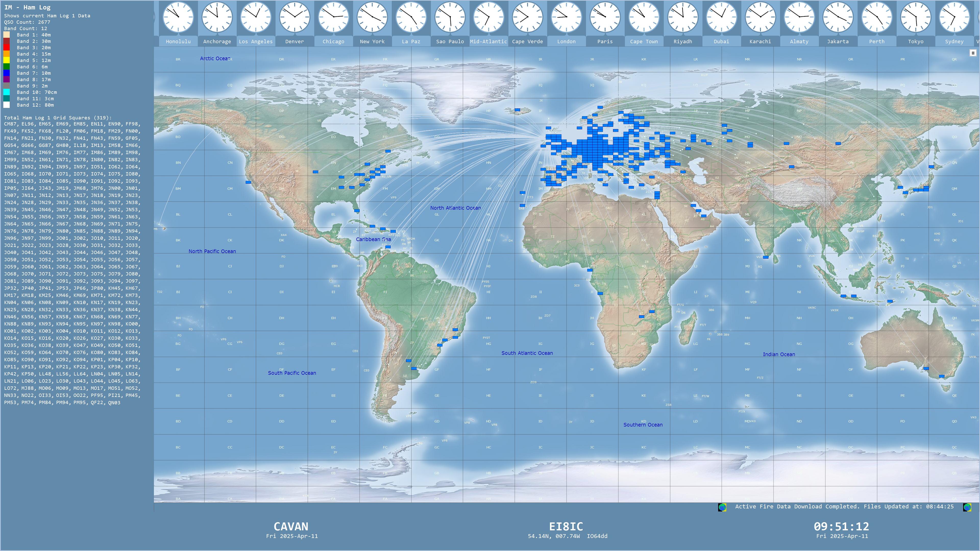Screen dimensions: 980x551
Task: Click the Cape Town city label
Action: pos(644,41)
